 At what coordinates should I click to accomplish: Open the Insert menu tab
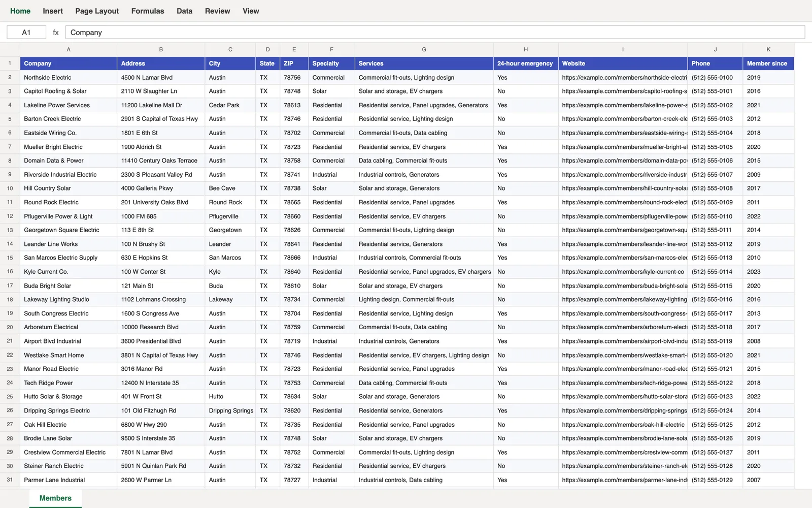[x=53, y=11]
